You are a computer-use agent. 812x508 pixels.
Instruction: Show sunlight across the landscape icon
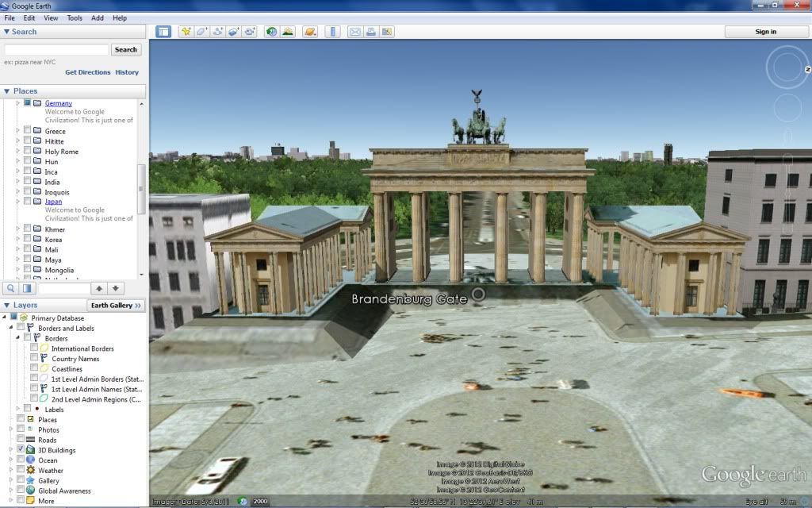(x=287, y=32)
